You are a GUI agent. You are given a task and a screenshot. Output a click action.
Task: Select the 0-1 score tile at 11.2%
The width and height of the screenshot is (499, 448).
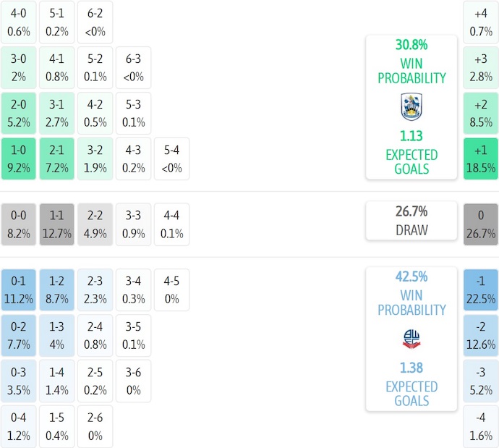18,289
